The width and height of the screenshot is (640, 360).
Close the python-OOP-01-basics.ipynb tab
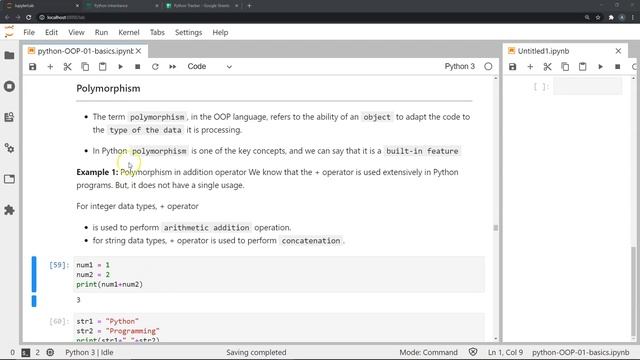[139, 51]
